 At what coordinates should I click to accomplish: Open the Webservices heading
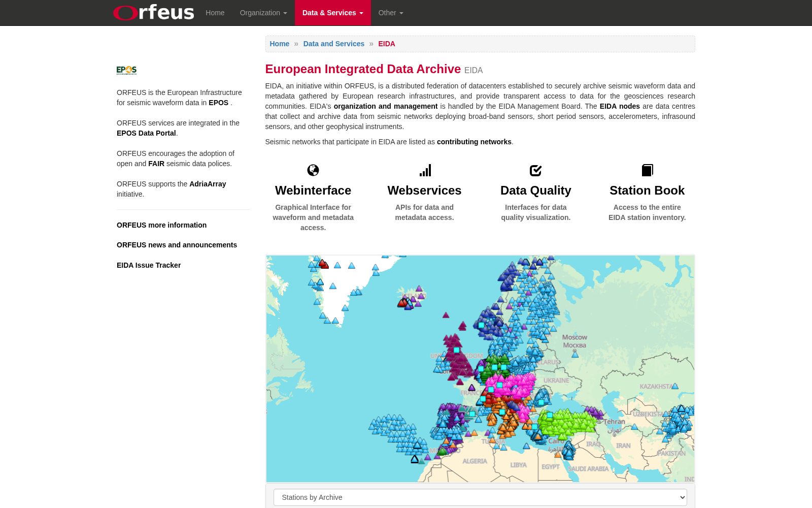(x=425, y=190)
